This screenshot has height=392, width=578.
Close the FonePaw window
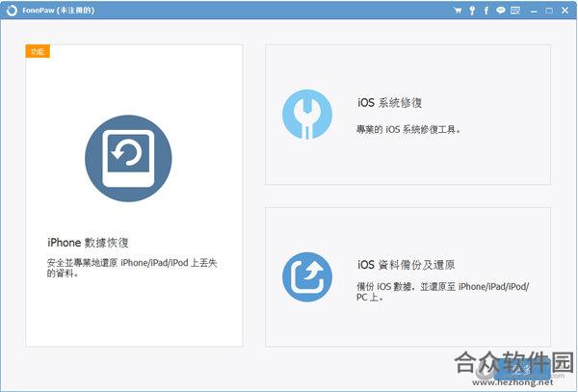click(565, 11)
